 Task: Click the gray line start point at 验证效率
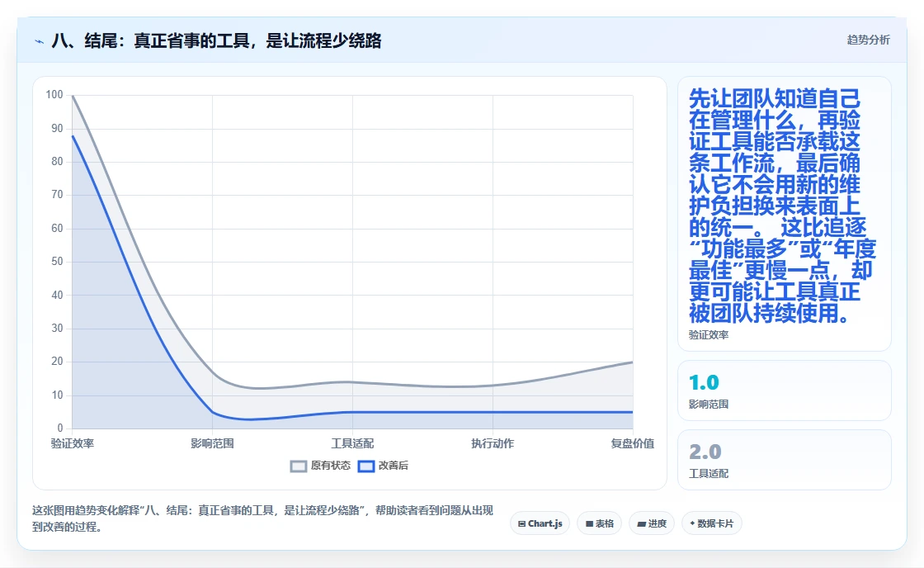[x=73, y=96]
